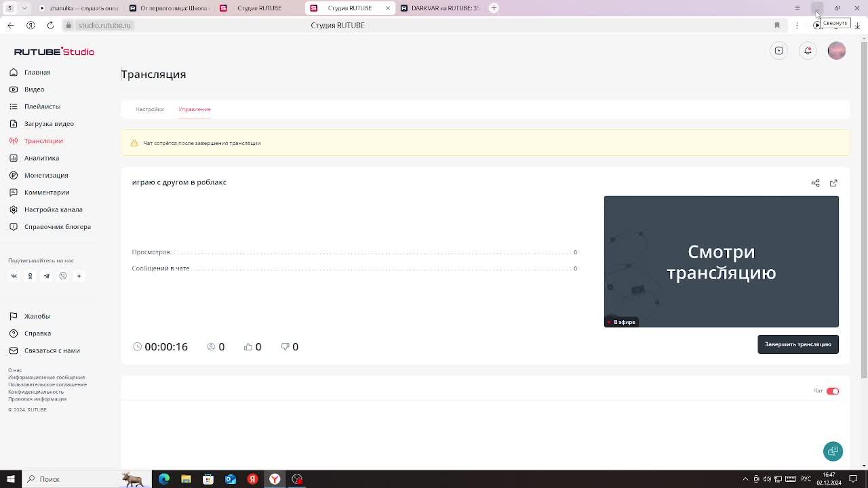
Task: Open the Главная home icon in sidebar
Action: click(14, 72)
